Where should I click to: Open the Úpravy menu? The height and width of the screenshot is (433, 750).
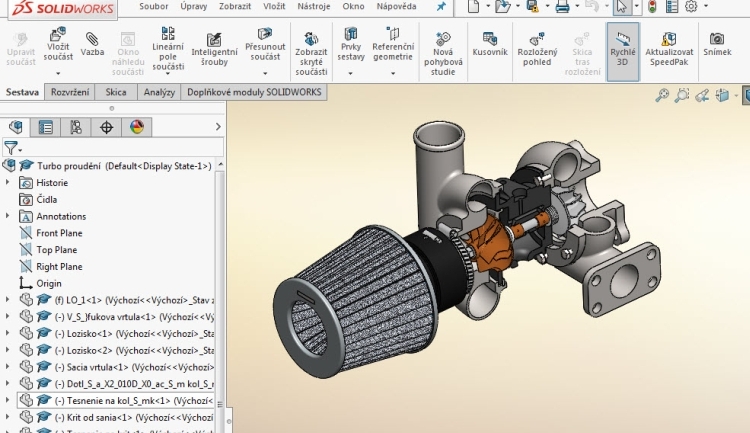[194, 7]
